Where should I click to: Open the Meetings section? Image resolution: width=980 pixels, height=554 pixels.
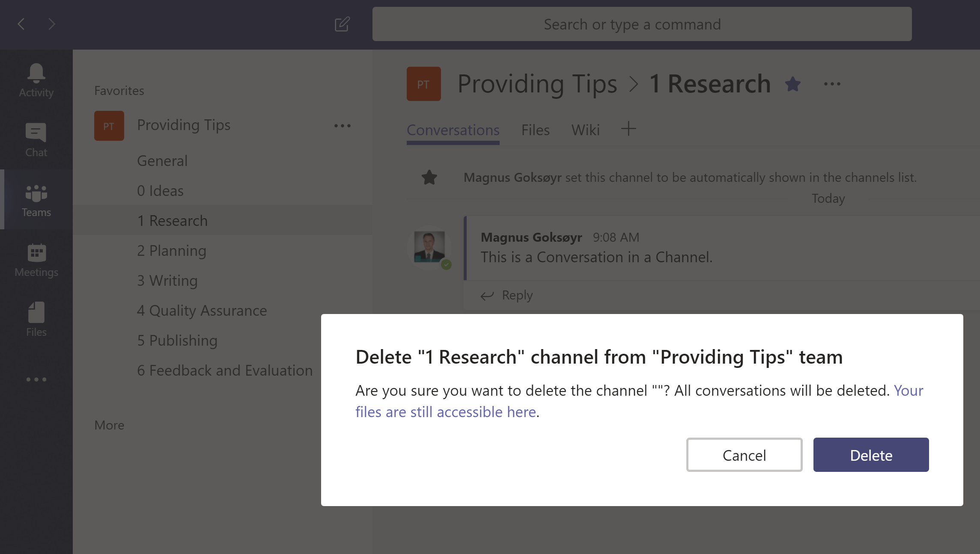[36, 260]
